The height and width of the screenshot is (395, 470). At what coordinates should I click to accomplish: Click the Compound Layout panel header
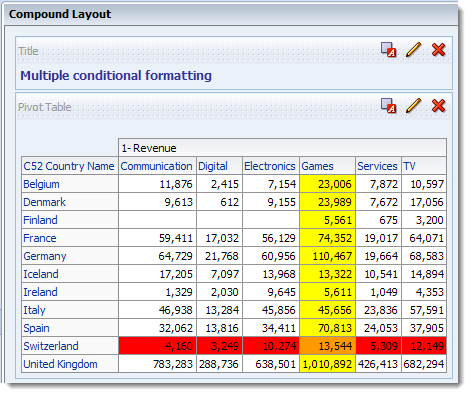(x=231, y=14)
